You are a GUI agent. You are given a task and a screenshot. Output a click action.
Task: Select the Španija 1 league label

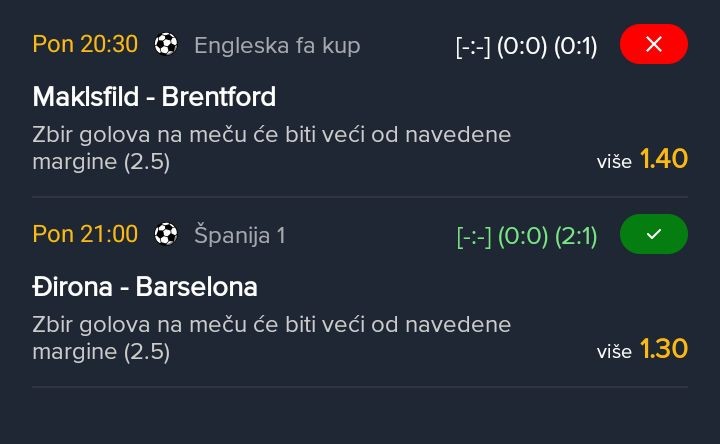click(239, 235)
